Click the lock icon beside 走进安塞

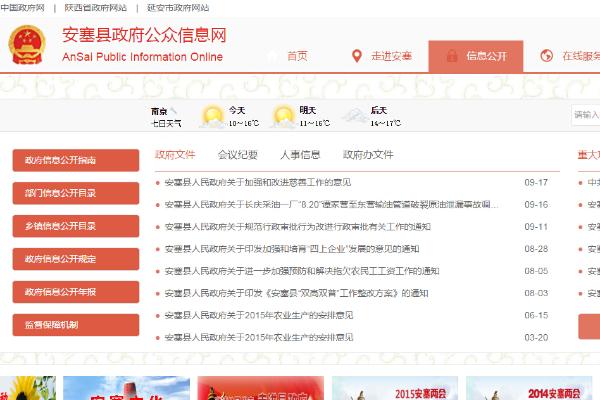(x=351, y=56)
